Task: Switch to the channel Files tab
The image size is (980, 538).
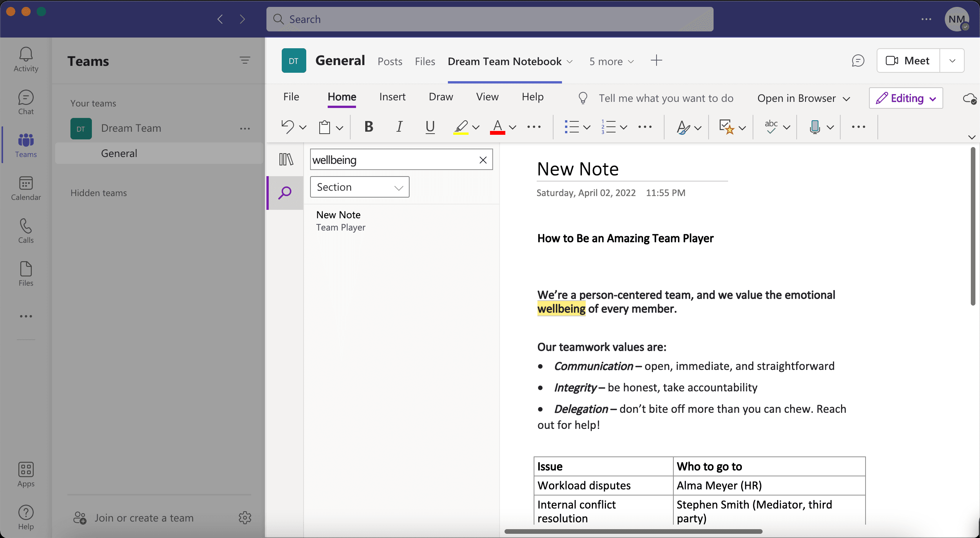Action: click(x=425, y=61)
